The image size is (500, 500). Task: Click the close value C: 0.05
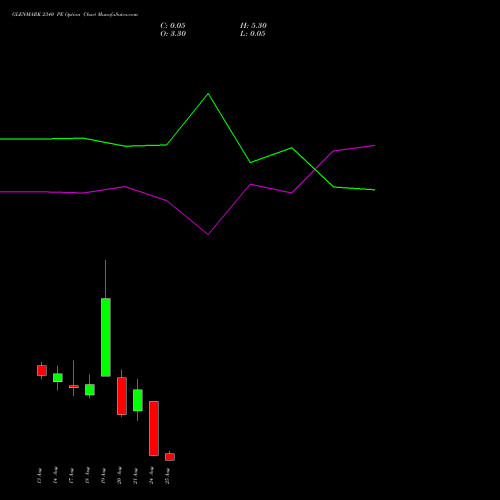173,26
